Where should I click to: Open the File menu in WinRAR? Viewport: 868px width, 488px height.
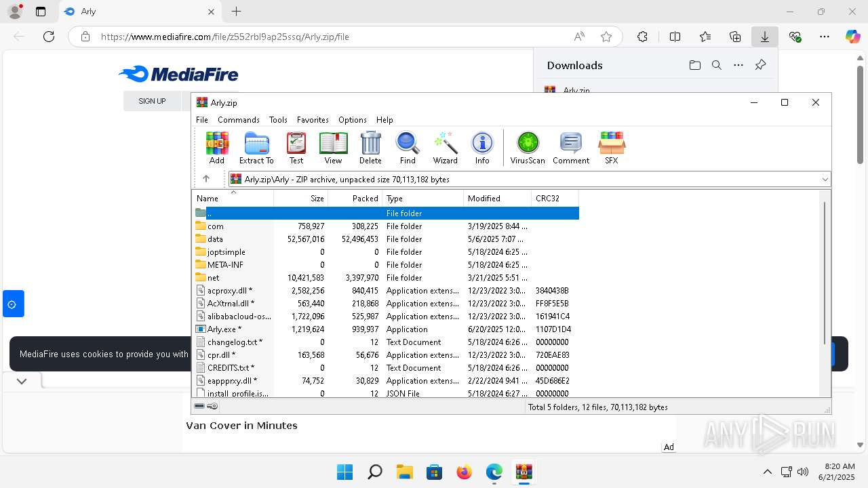pos(202,119)
